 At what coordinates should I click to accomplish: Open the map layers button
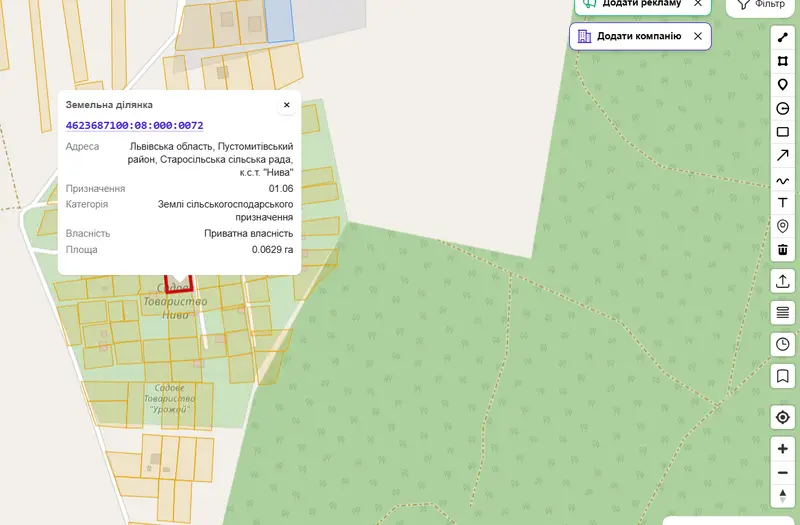click(782, 312)
